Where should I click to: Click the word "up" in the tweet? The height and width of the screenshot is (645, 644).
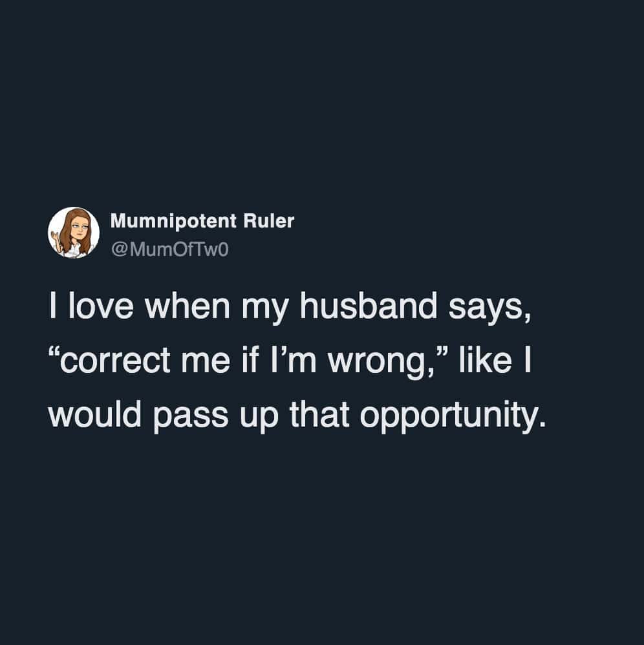[x=255, y=414]
